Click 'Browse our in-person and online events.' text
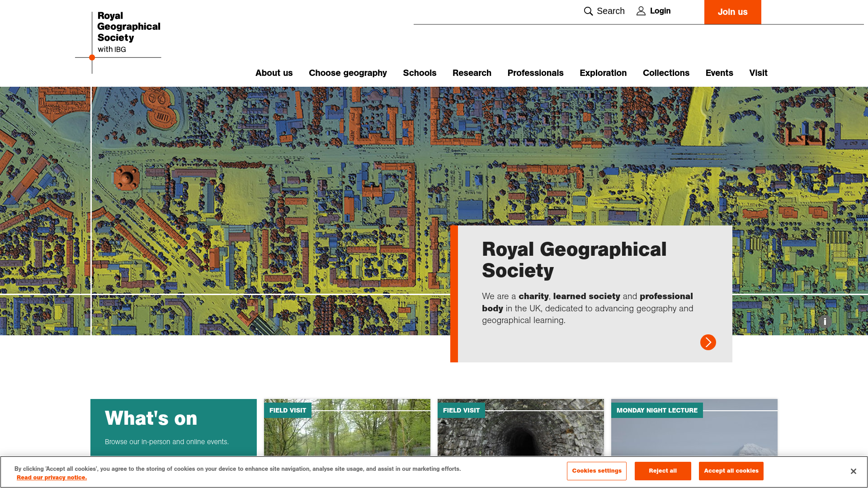 [x=167, y=442]
